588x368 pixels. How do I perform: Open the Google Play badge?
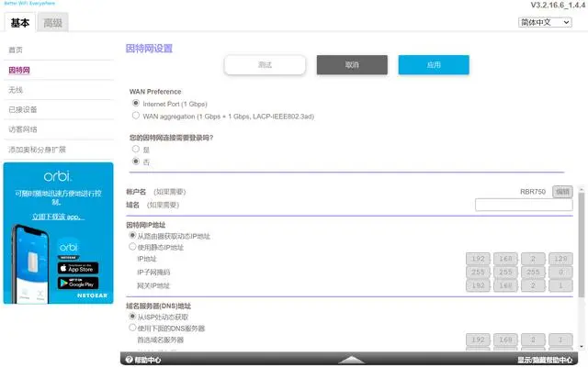coord(78,283)
